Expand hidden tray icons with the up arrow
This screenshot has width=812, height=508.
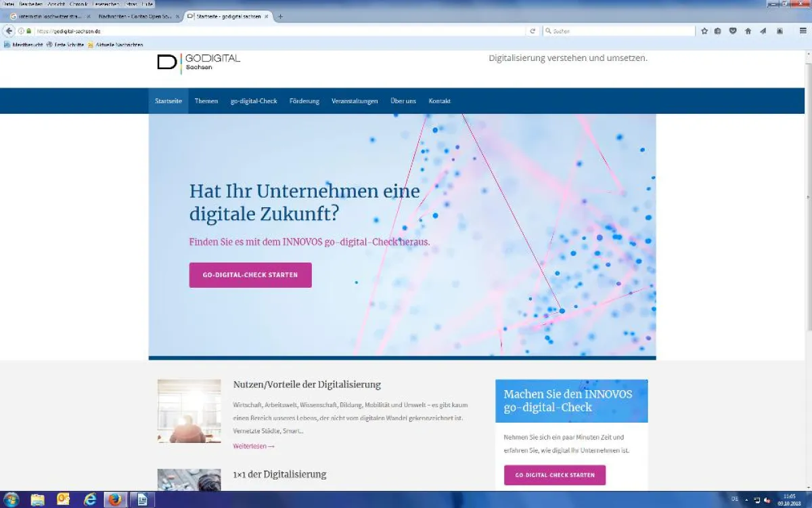click(747, 500)
